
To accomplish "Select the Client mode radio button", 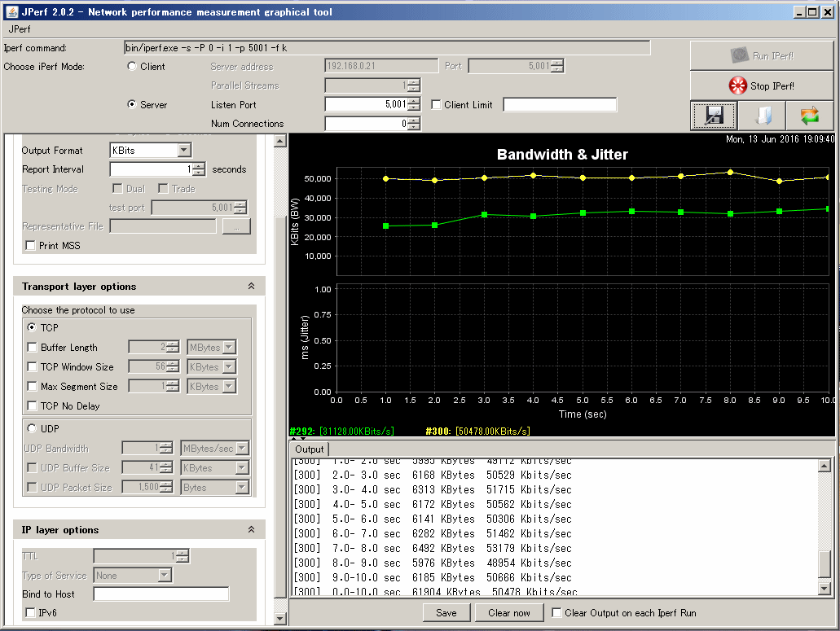I will 132,67.
